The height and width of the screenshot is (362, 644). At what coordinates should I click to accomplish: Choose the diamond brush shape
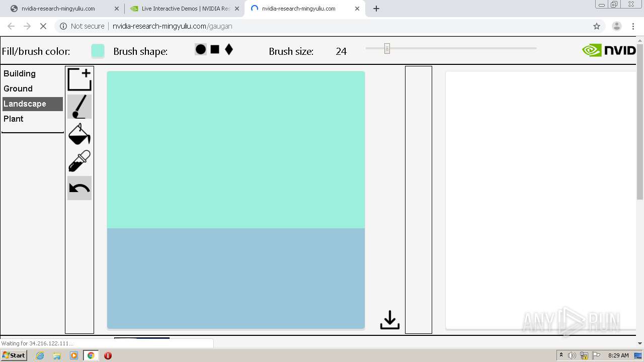[x=229, y=49]
